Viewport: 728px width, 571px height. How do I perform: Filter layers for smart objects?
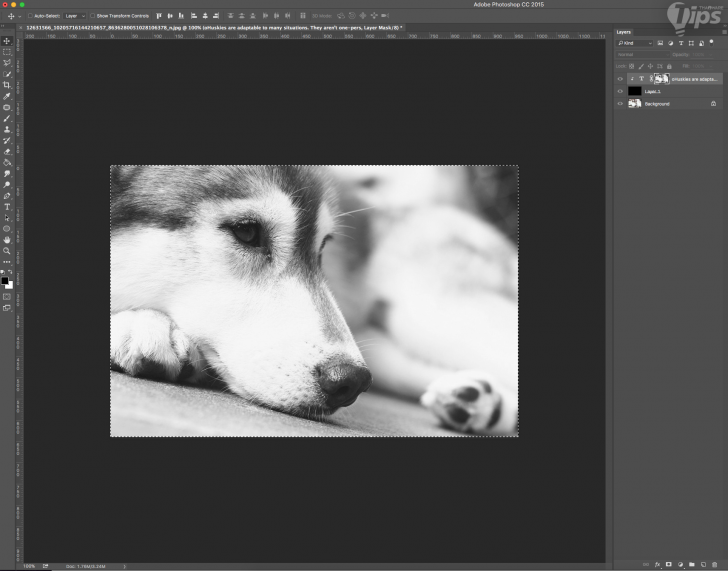coord(701,43)
